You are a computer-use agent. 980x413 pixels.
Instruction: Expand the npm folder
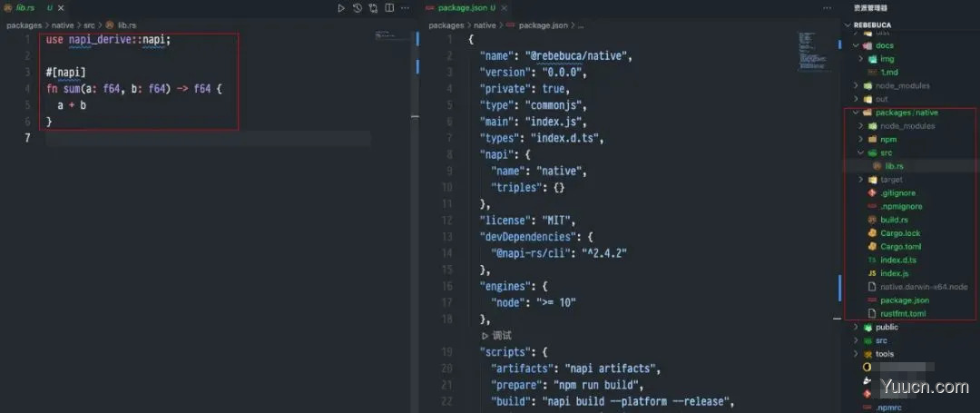coord(860,140)
